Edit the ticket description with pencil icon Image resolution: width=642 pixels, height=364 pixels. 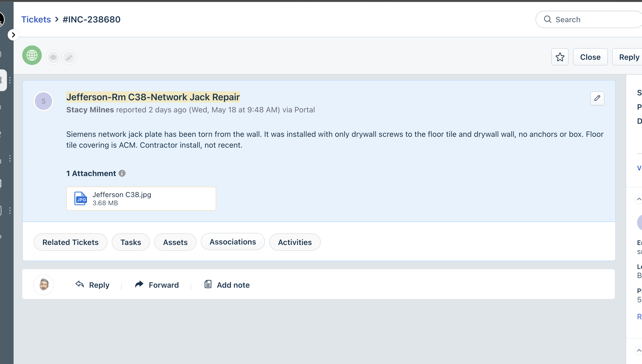597,98
